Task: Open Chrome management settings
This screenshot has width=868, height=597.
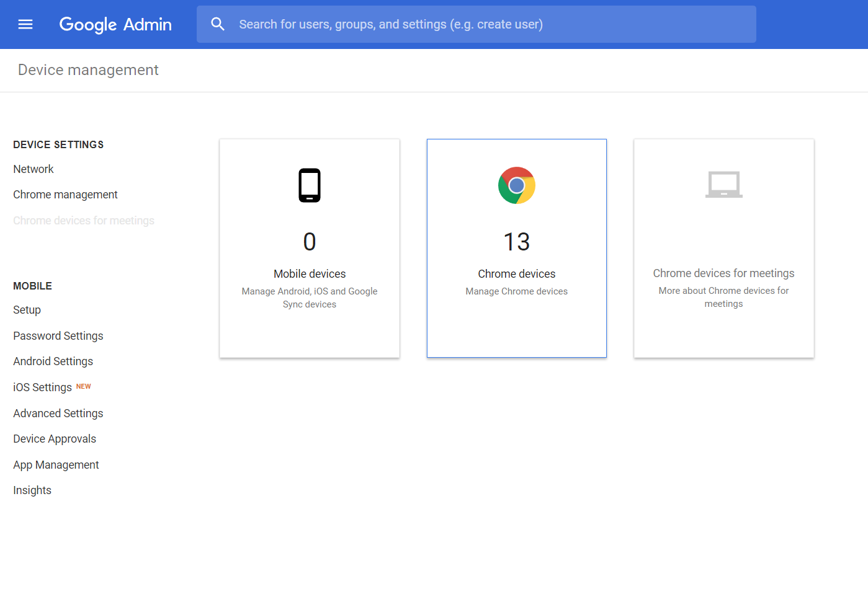Action: tap(65, 195)
